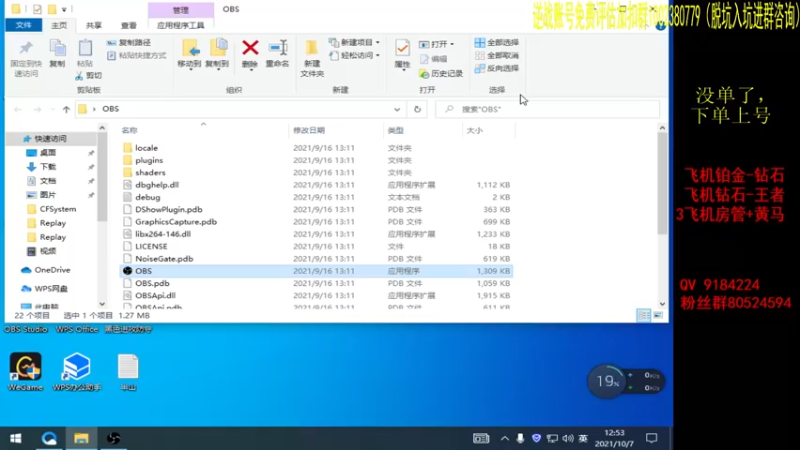Click the volume icon in tray
The width and height of the screenshot is (800, 450).
567,438
